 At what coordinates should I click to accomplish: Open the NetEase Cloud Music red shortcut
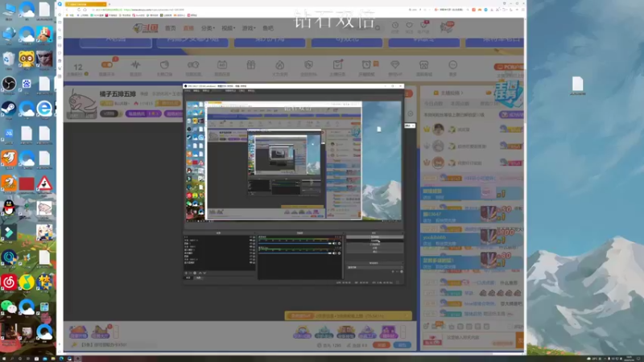9,282
